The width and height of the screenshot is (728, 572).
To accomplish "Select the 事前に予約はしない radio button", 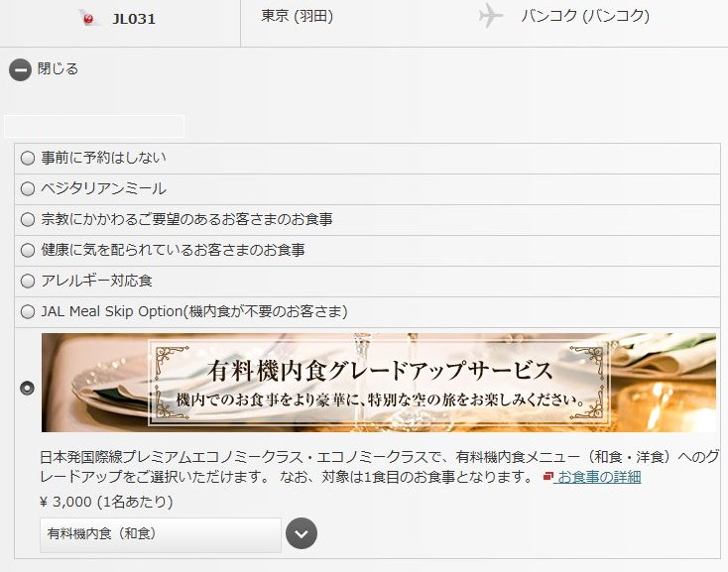I will 28,158.
